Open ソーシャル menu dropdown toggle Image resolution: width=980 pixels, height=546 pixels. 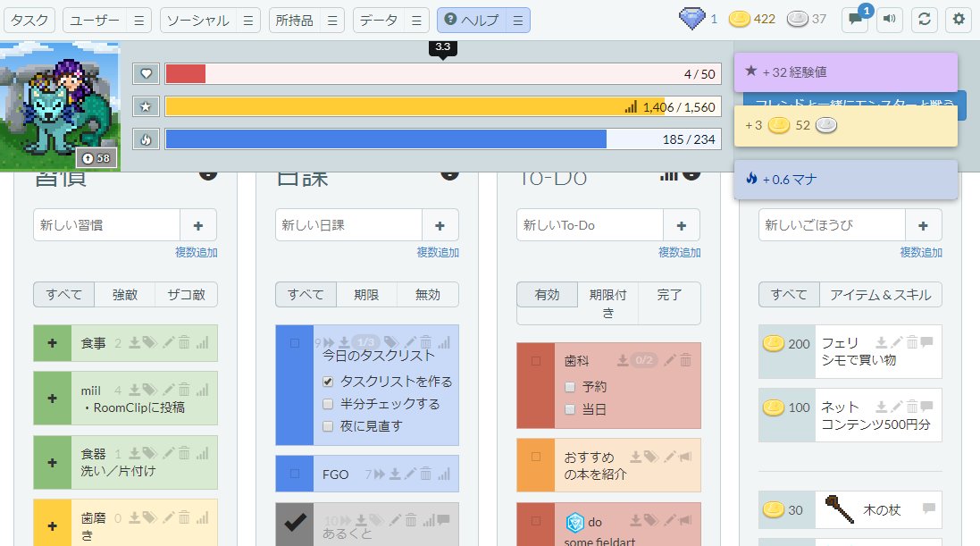pyautogui.click(x=248, y=21)
